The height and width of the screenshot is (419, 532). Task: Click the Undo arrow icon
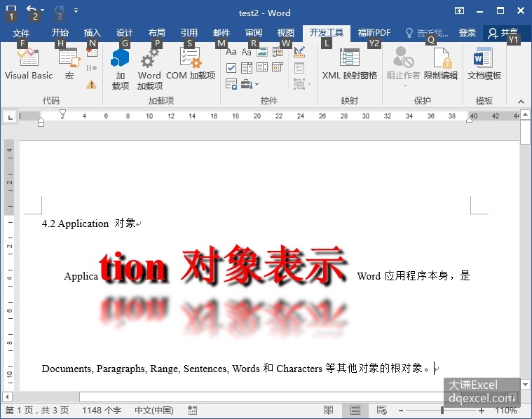32,11
